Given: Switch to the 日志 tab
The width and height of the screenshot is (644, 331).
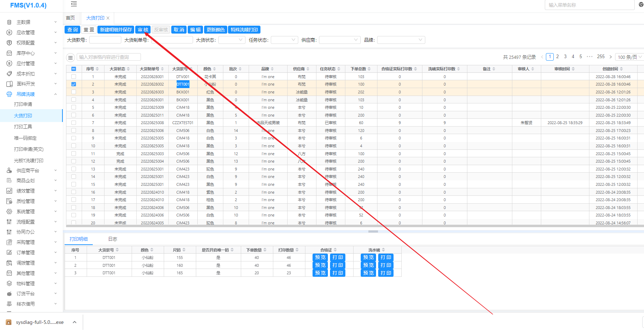Looking at the screenshot, I should tap(112, 239).
